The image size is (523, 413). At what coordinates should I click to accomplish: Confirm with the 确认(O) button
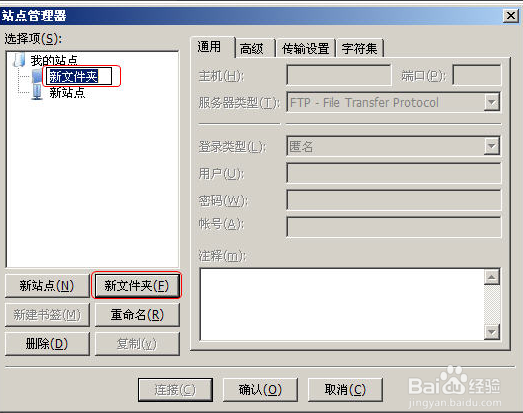[x=260, y=390]
